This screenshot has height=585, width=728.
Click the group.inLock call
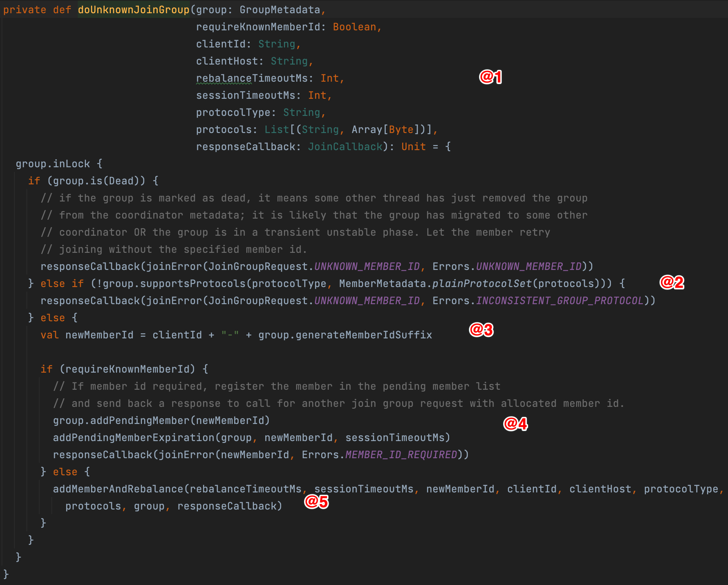(52, 164)
